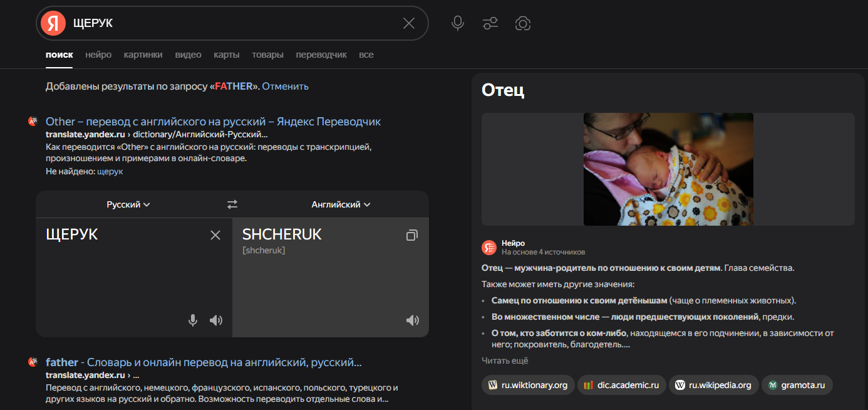This screenshot has width=868, height=410.
Task: Click translator microphone input icon
Action: click(193, 320)
